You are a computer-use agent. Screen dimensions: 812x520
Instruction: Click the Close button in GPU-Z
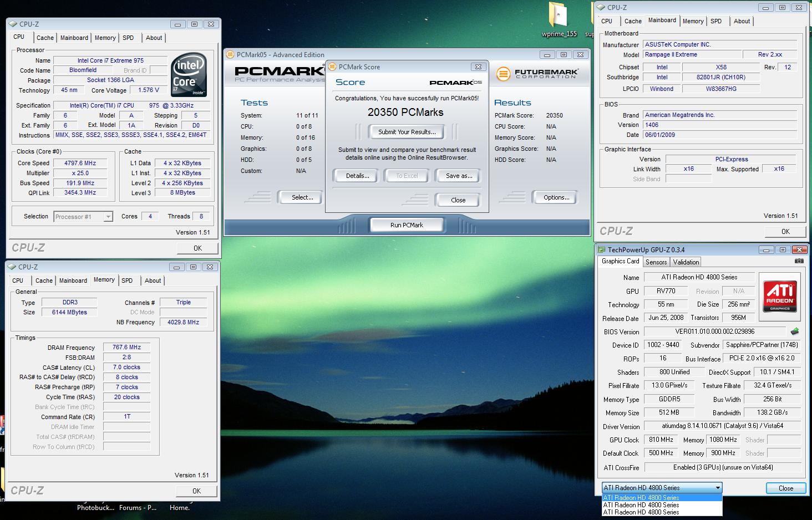[x=786, y=488]
